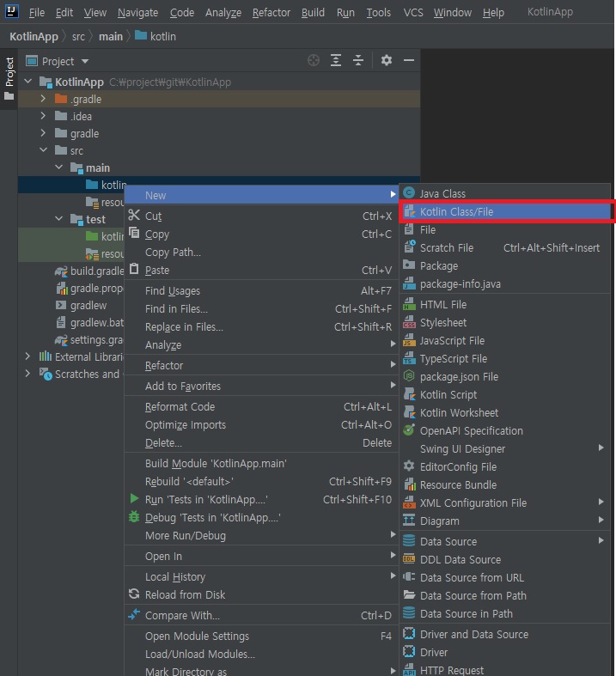Screen dimensions: 616x676
Task: Collapse the src folder
Action: (x=44, y=150)
